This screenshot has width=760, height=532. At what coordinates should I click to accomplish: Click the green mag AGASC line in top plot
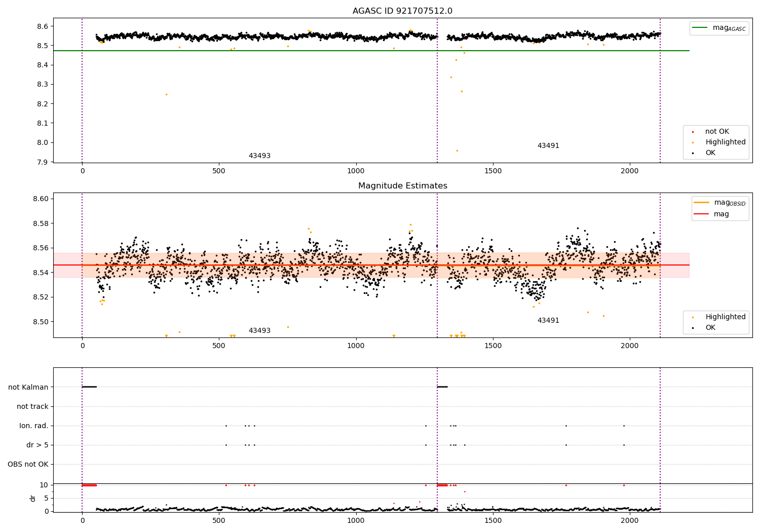coord(371,51)
